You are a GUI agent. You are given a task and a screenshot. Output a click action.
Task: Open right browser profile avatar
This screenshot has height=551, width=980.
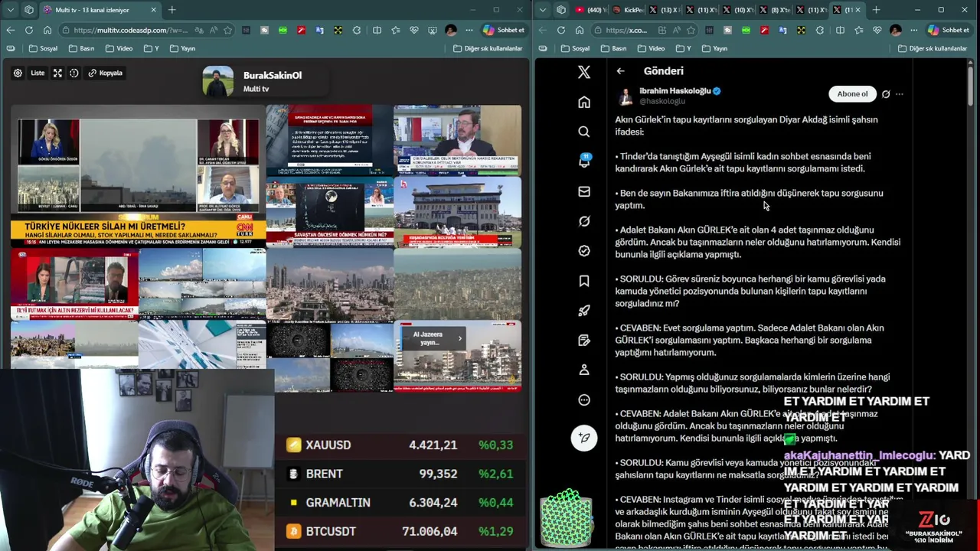[x=896, y=30]
